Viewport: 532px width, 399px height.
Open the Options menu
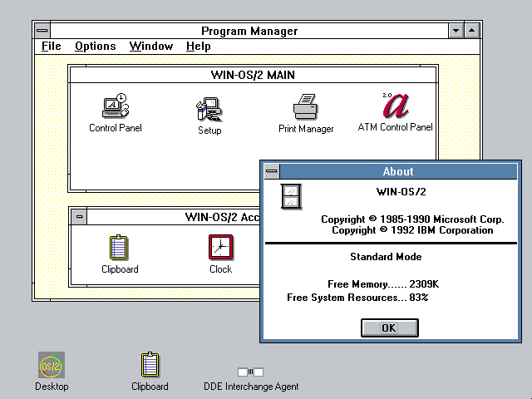pos(96,47)
